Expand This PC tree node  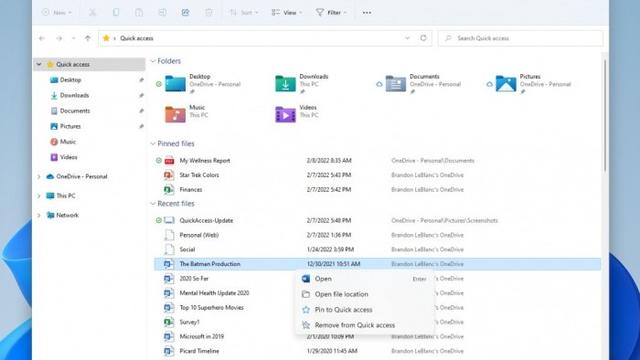pyautogui.click(x=39, y=196)
